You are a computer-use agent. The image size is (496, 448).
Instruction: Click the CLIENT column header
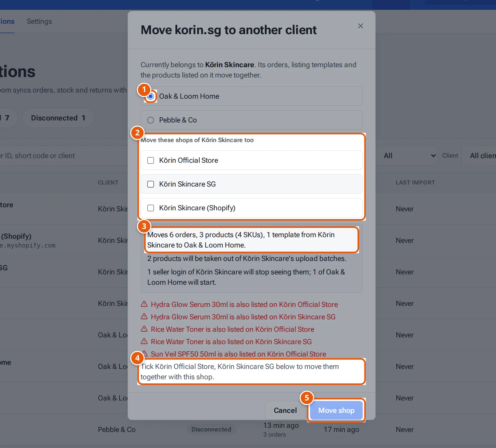pyautogui.click(x=108, y=182)
